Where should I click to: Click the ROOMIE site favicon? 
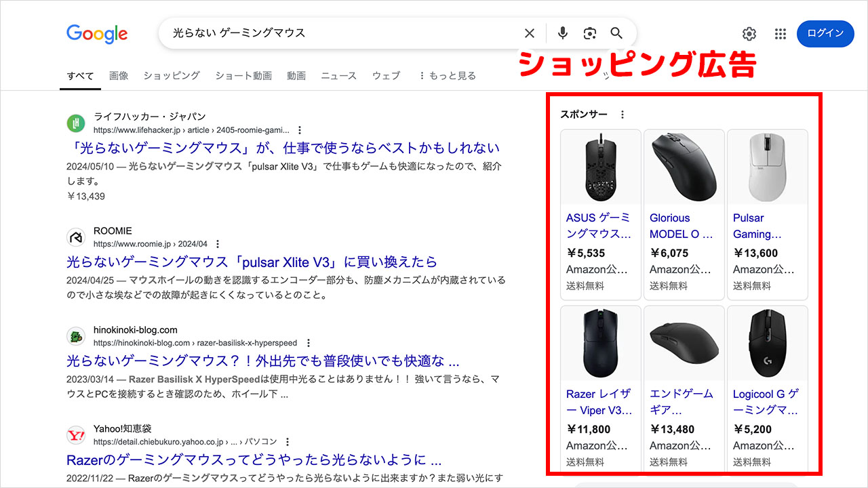click(x=76, y=237)
